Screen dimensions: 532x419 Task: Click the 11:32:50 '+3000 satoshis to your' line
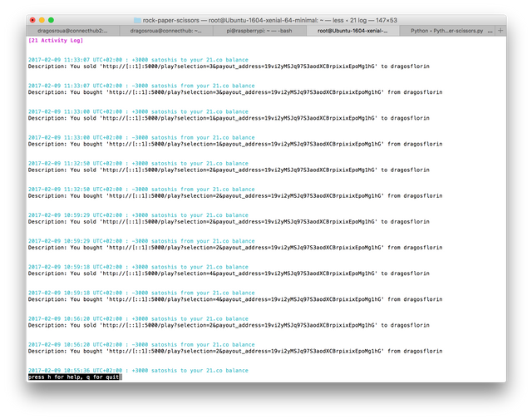138,163
